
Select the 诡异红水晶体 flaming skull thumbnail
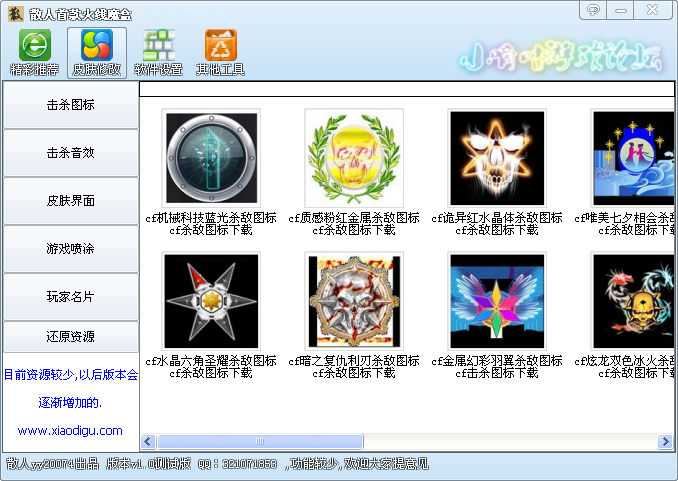[497, 158]
